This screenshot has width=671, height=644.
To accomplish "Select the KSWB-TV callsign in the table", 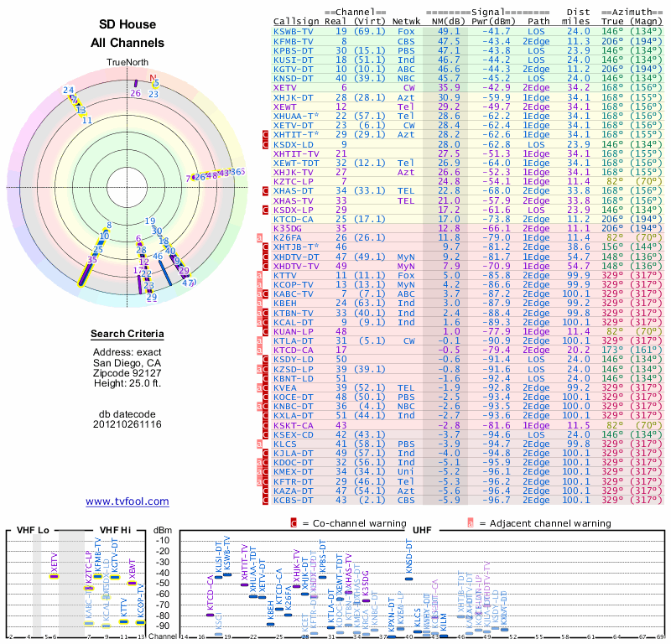I will coord(294,30).
